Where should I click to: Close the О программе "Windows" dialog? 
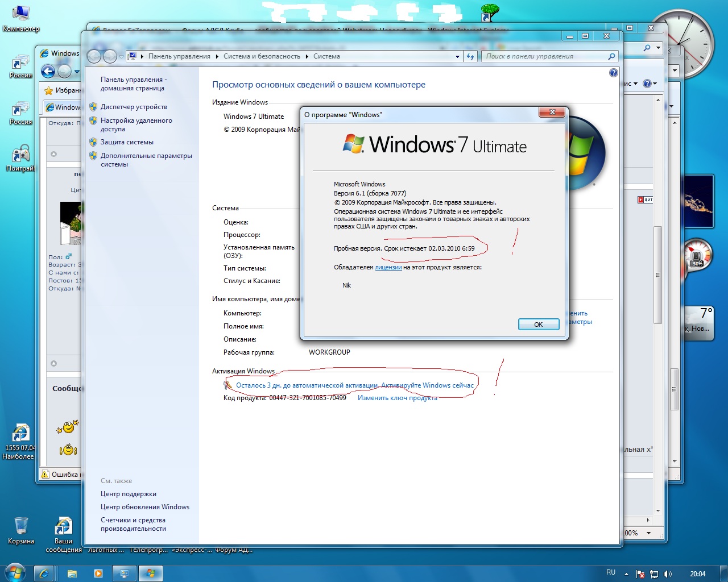(x=552, y=112)
